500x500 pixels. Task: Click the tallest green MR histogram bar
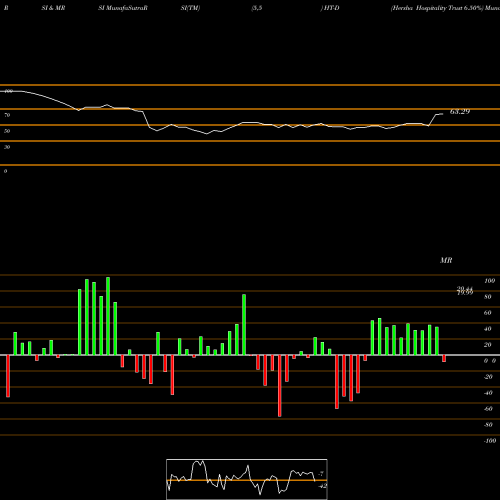(x=108, y=316)
